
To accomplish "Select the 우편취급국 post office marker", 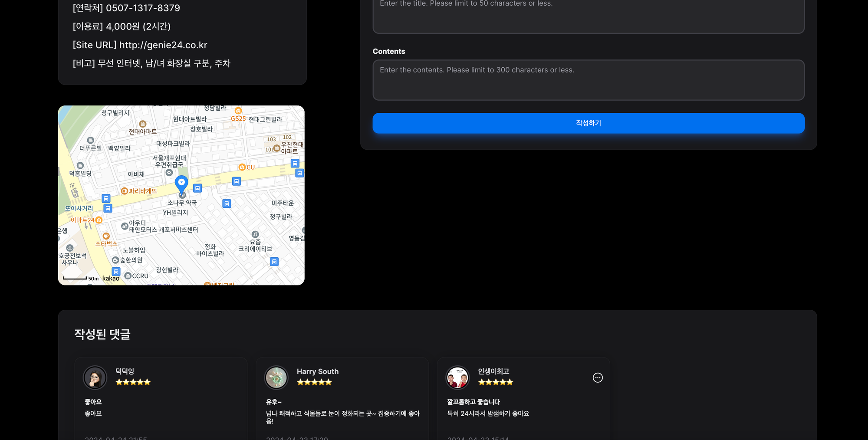I will coord(169,173).
